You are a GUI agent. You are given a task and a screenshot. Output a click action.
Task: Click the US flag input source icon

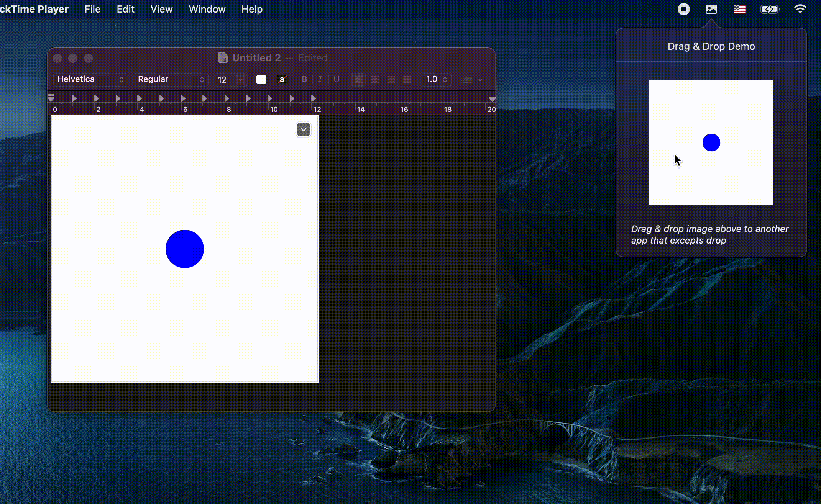pyautogui.click(x=739, y=9)
